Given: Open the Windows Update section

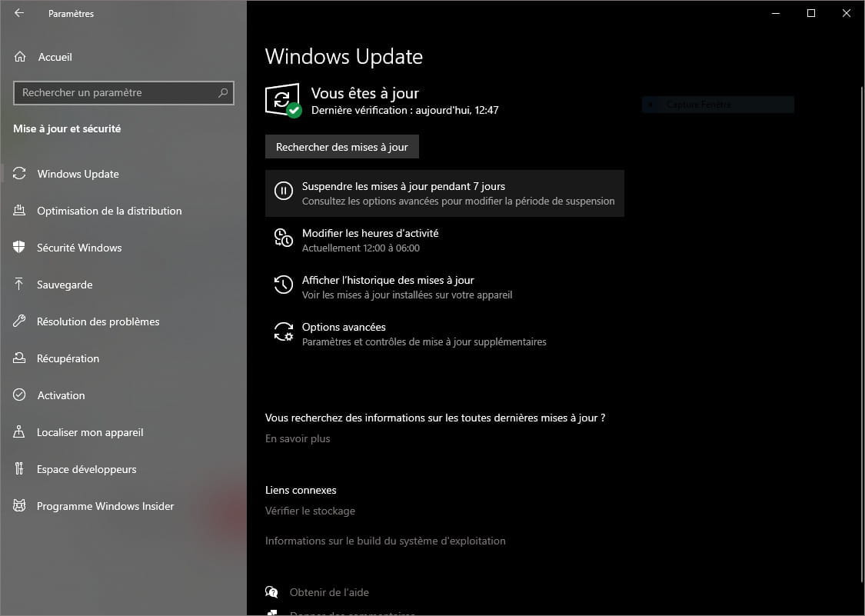Looking at the screenshot, I should (124, 174).
